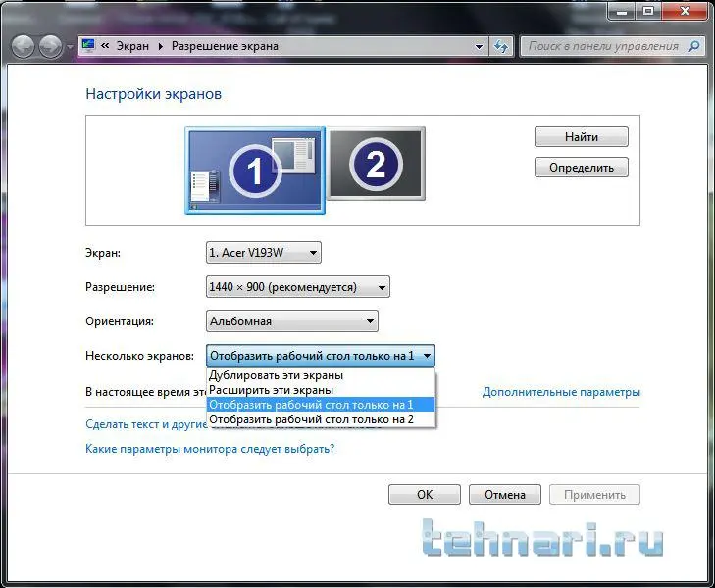Viewport: 715px width, 588px height.
Task: Choose Дублировать эти экраны option
Action: 321,375
